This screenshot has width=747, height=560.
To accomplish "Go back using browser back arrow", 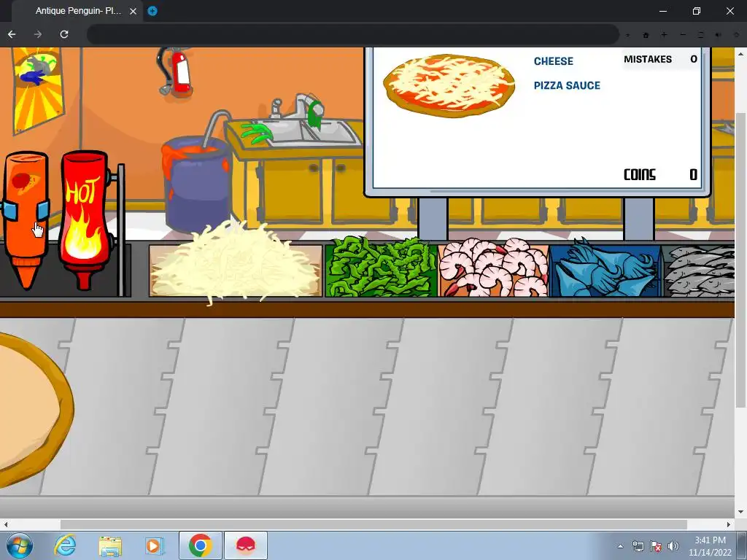I will 12,34.
